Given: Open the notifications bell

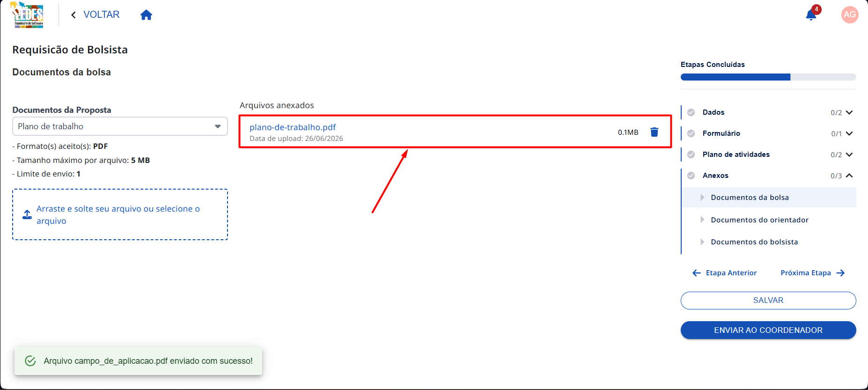Looking at the screenshot, I should (x=811, y=15).
